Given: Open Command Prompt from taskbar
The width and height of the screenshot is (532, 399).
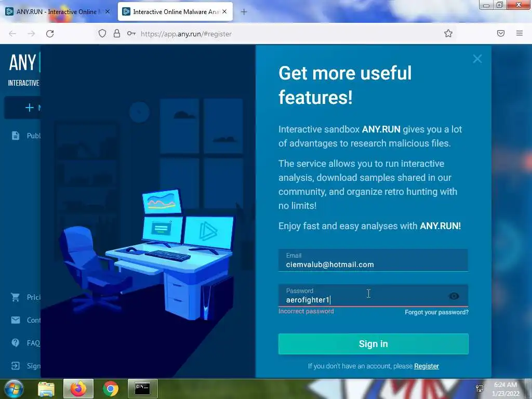Looking at the screenshot, I should pyautogui.click(x=142, y=389).
